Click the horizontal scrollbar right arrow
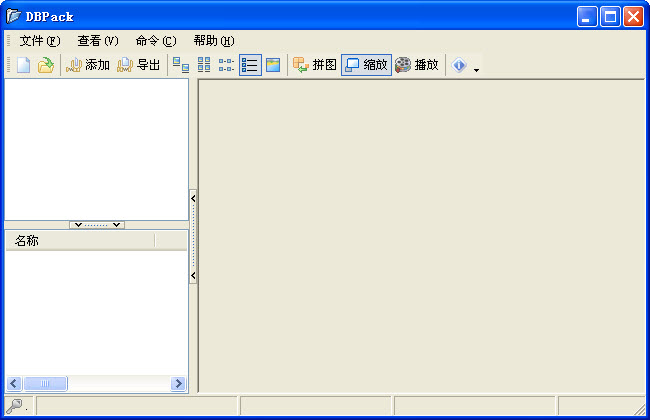The height and width of the screenshot is (420, 650). tap(179, 384)
